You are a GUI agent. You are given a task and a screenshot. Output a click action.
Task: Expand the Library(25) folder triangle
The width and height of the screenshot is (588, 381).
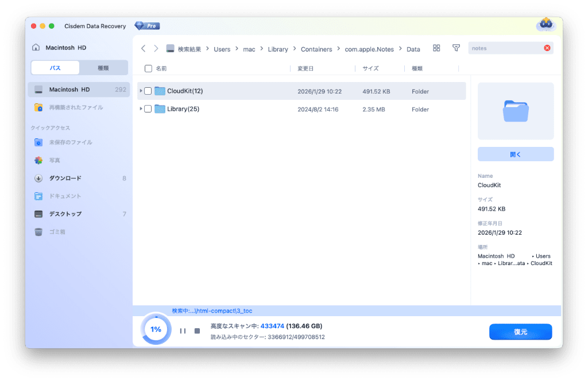point(141,109)
